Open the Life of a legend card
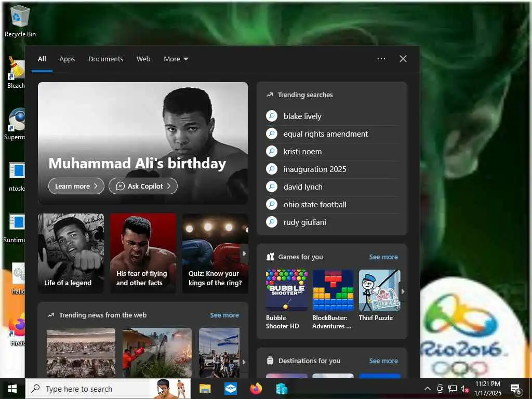 click(x=71, y=253)
